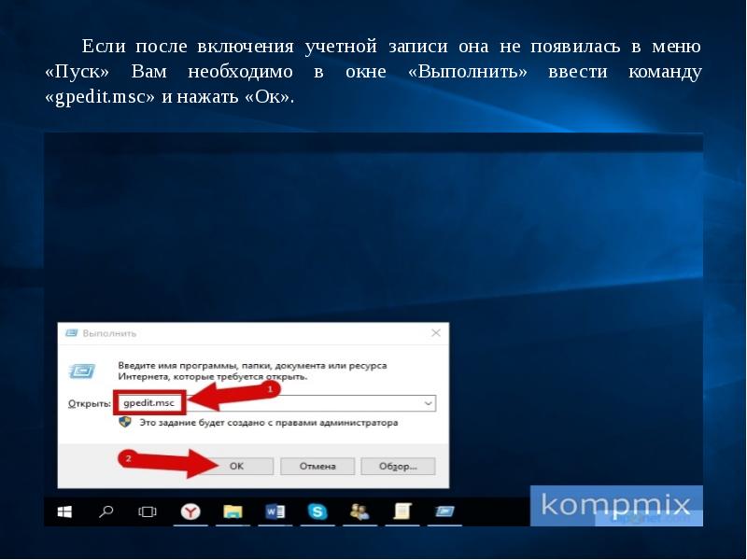Viewport: 747px width, 560px height.
Task: Click the two-people users icon in taskbar
Action: [359, 511]
